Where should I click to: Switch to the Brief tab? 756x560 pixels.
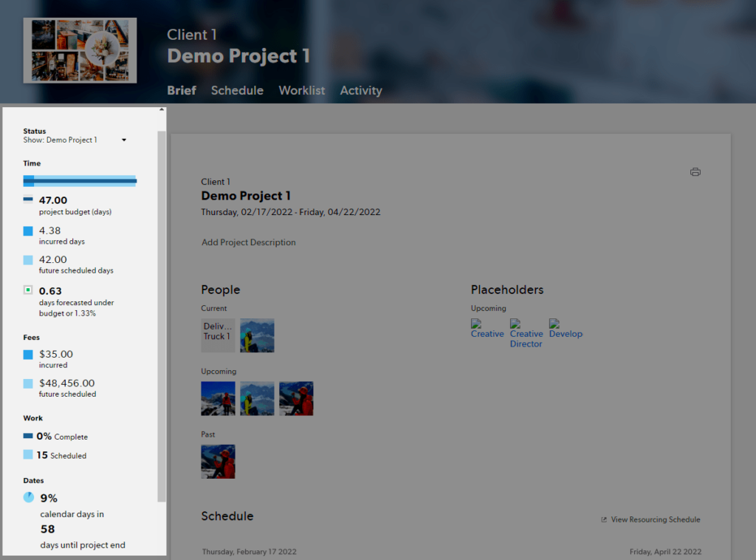(182, 90)
